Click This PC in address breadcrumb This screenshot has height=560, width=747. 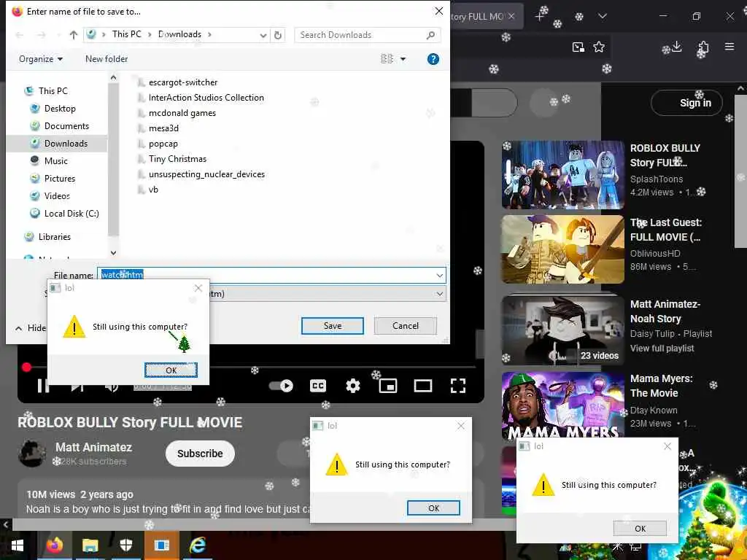[x=127, y=34]
